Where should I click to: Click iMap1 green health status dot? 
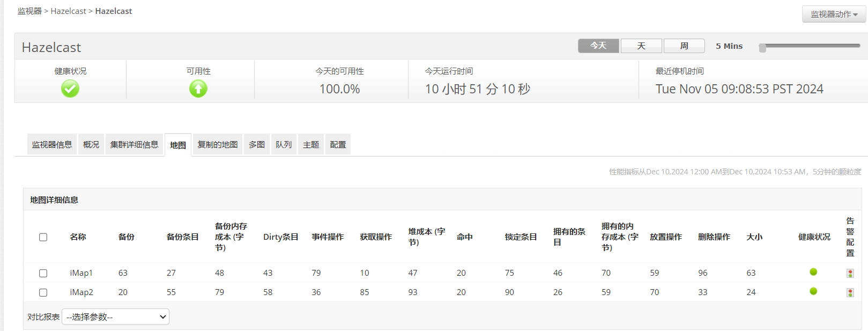pos(813,272)
